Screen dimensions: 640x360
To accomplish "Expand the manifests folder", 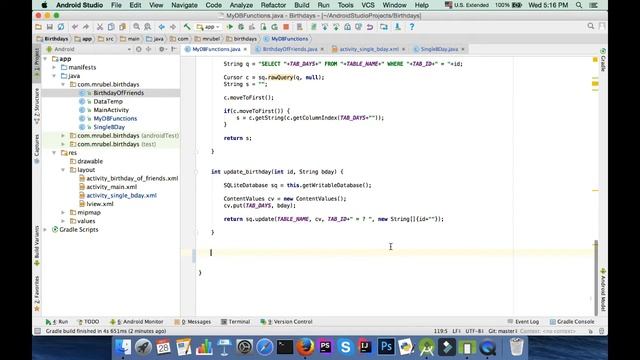I will click(x=54, y=67).
